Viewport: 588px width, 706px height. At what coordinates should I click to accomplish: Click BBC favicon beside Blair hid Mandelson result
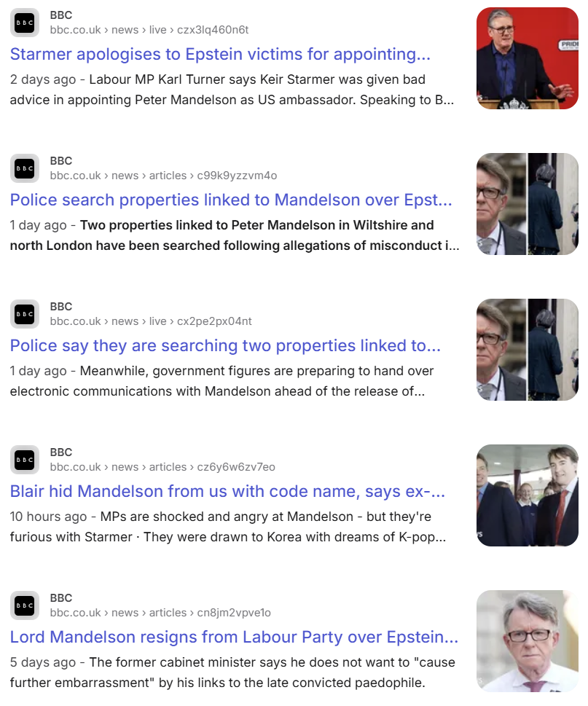click(25, 460)
